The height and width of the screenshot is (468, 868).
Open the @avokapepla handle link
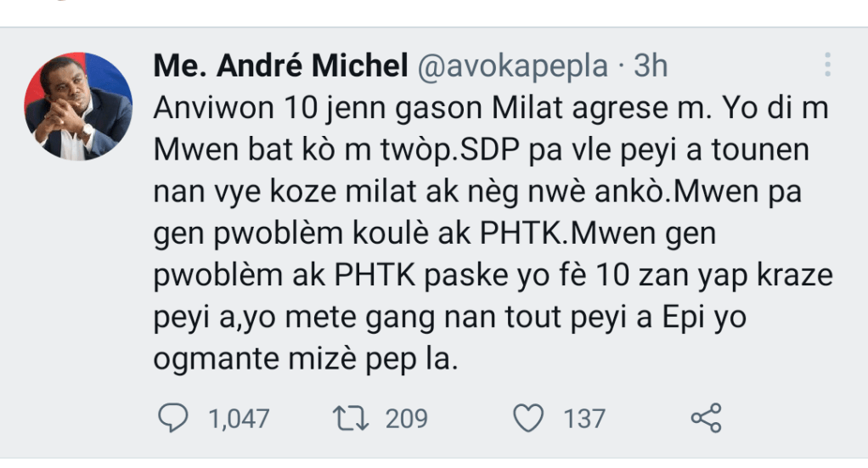click(x=512, y=66)
